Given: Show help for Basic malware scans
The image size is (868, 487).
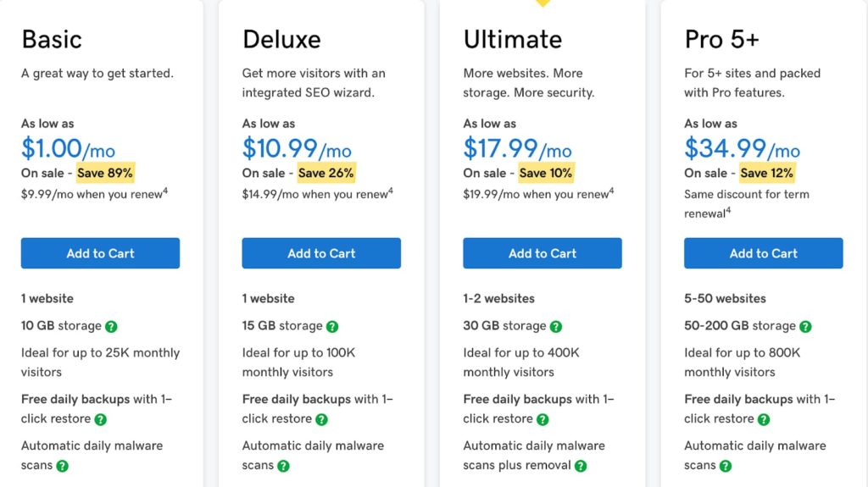Looking at the screenshot, I should coord(62,466).
